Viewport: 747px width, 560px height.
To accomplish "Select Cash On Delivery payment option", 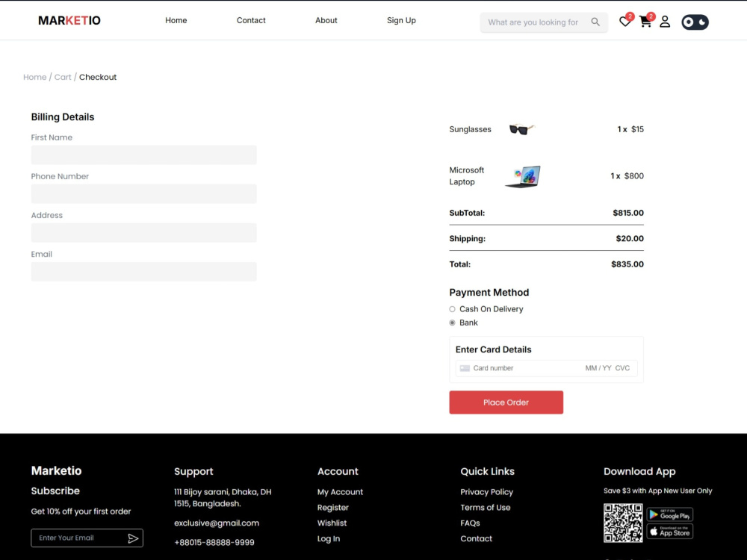I will [452, 309].
